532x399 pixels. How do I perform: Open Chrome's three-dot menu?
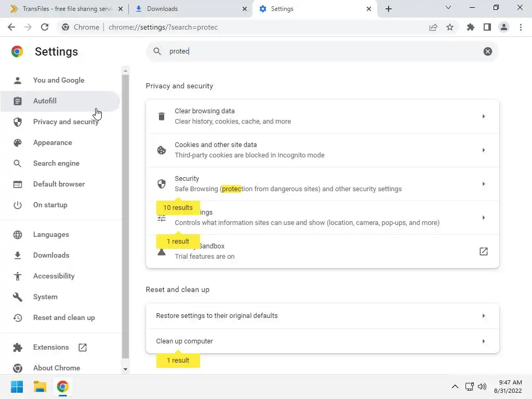521,27
